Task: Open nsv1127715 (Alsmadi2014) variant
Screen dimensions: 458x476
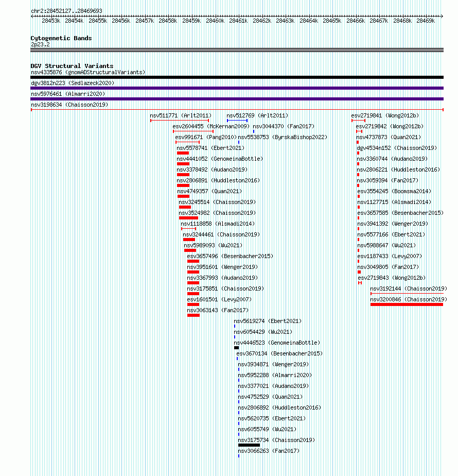Action: click(394, 202)
